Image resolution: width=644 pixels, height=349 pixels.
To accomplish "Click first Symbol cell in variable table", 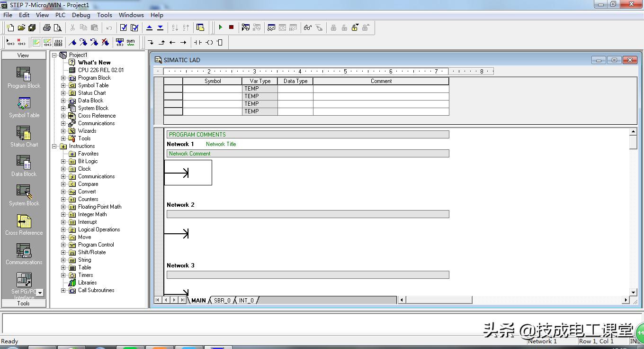I will (x=213, y=89).
